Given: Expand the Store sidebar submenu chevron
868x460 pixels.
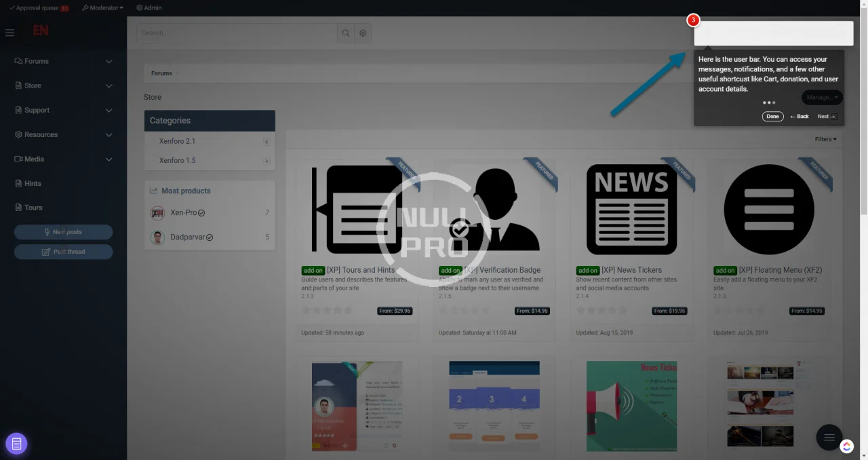Looking at the screenshot, I should point(108,86).
